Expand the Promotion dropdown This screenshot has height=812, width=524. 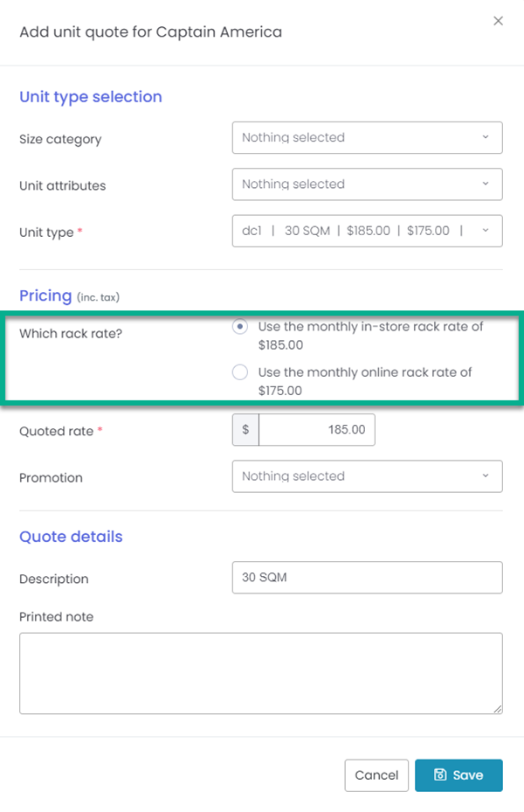pos(367,476)
